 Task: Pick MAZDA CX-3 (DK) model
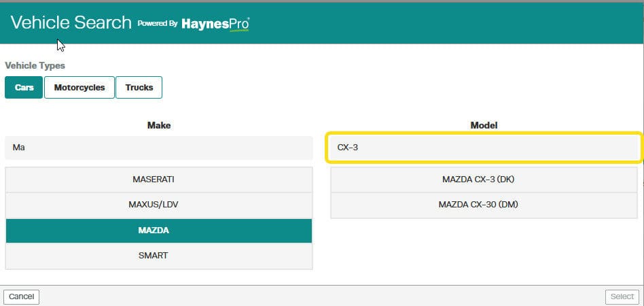pos(484,180)
